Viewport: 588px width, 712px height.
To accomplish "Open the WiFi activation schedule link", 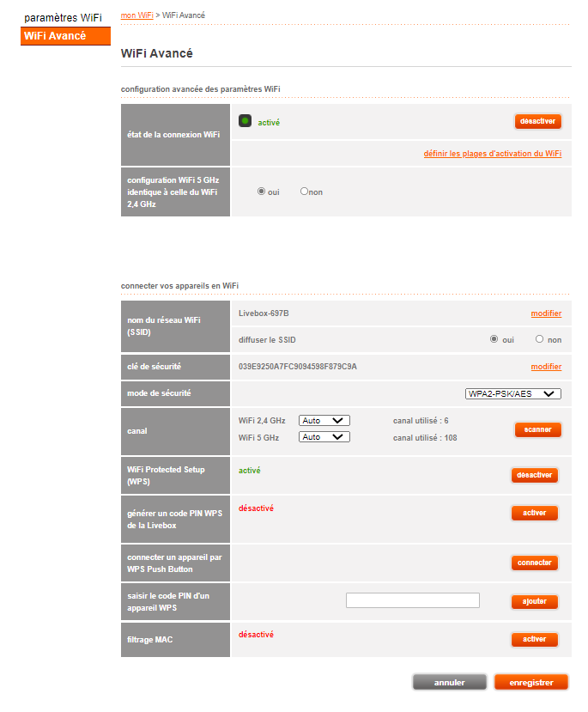I will point(492,154).
